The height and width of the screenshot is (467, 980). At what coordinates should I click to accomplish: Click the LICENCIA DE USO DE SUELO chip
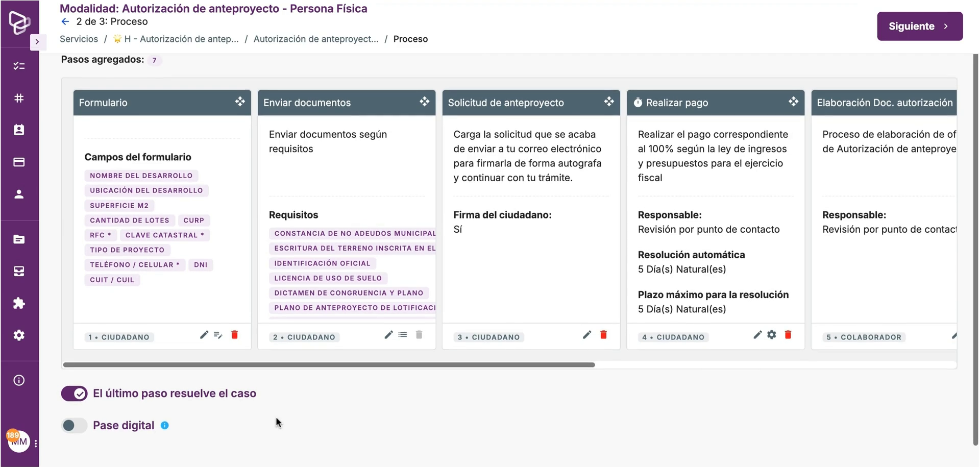click(328, 278)
